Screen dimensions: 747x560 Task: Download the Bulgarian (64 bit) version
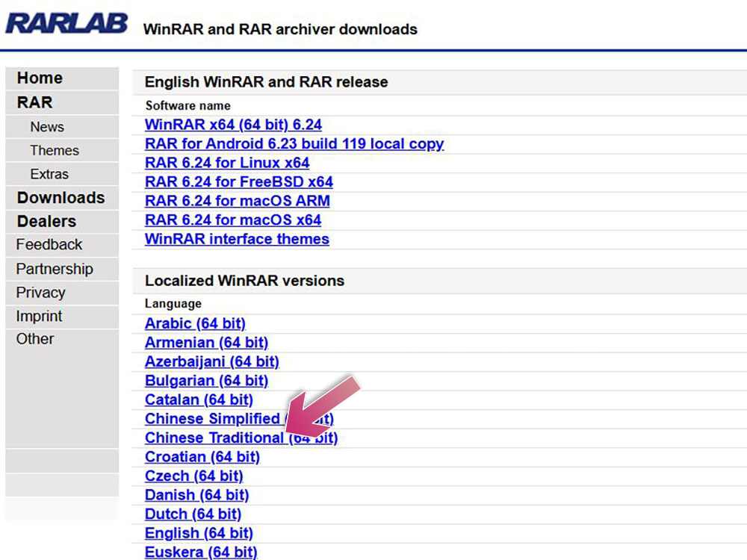coord(207,381)
